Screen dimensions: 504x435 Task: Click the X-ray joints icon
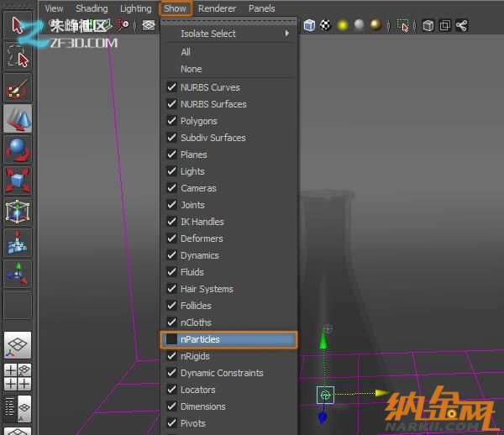462,25
